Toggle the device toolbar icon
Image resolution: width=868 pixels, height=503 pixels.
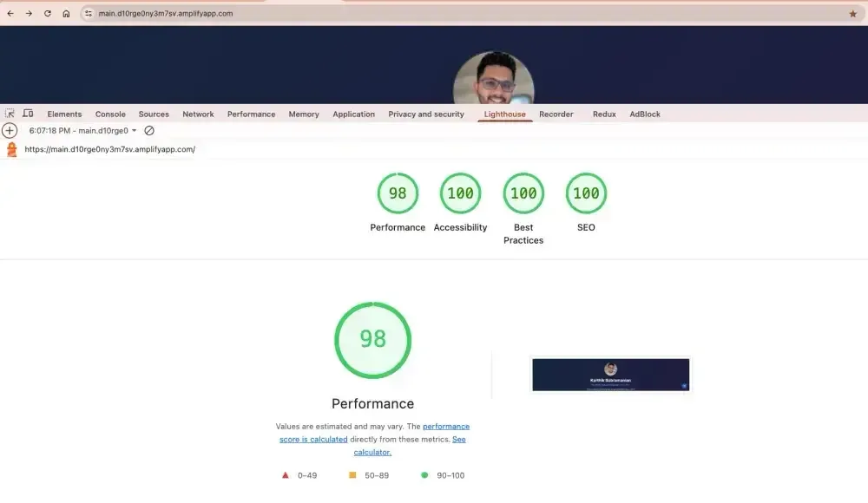pyautogui.click(x=28, y=114)
